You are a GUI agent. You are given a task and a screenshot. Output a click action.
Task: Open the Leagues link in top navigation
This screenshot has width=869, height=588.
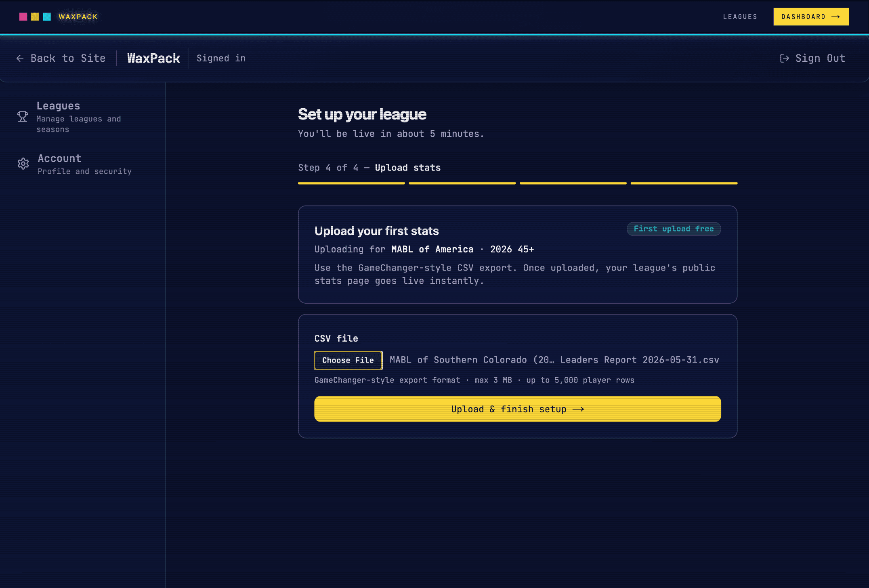pyautogui.click(x=740, y=17)
